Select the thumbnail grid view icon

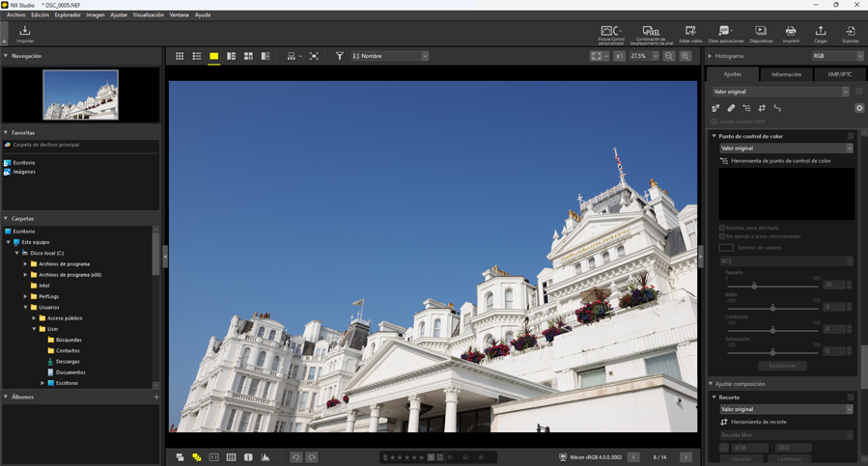pyautogui.click(x=180, y=56)
